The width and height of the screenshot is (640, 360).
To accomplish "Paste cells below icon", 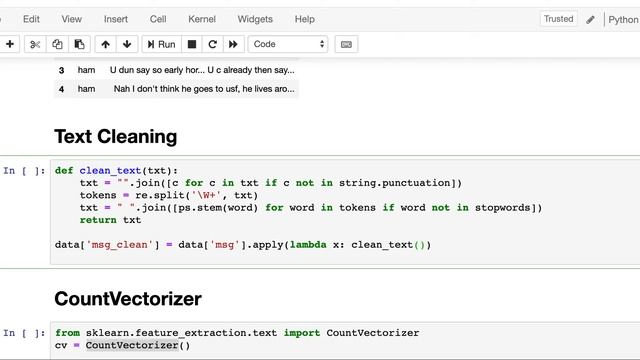I will (79, 44).
